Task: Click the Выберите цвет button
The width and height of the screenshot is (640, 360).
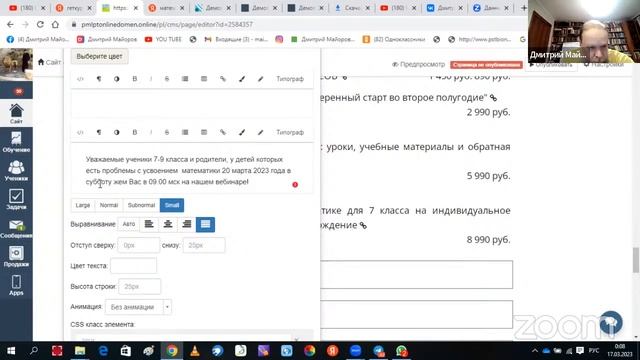Action: 99,56
